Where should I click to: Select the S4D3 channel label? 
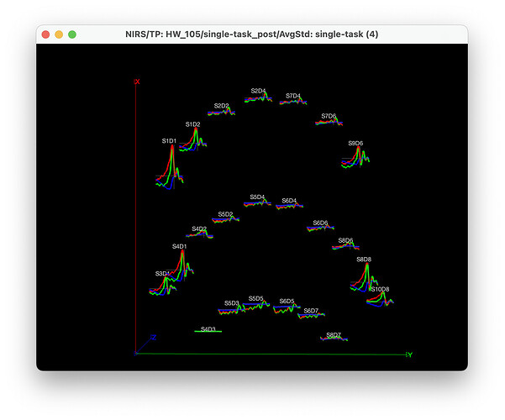pos(208,329)
